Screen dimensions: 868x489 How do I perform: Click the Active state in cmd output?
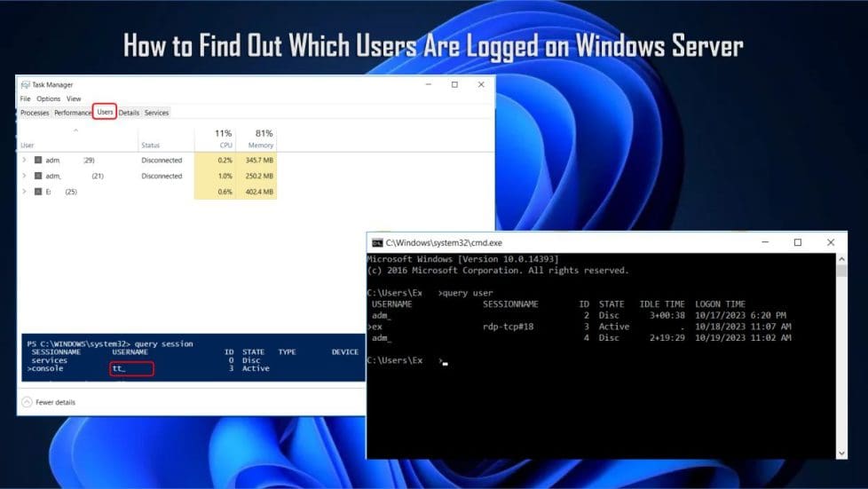pos(614,327)
